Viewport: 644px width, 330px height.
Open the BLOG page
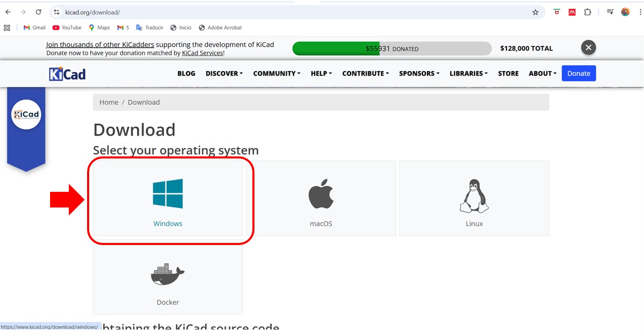click(186, 74)
